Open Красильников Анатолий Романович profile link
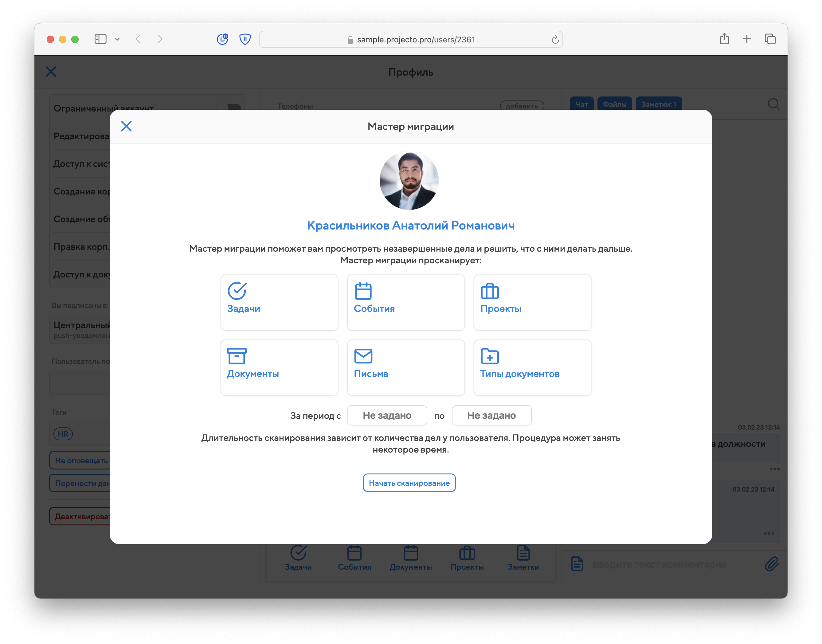 pyautogui.click(x=410, y=225)
